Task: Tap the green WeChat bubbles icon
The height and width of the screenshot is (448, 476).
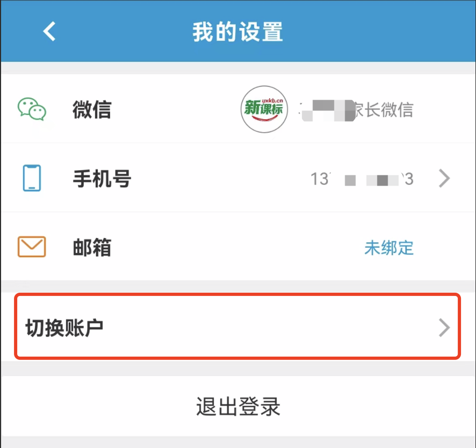Action: (x=32, y=109)
